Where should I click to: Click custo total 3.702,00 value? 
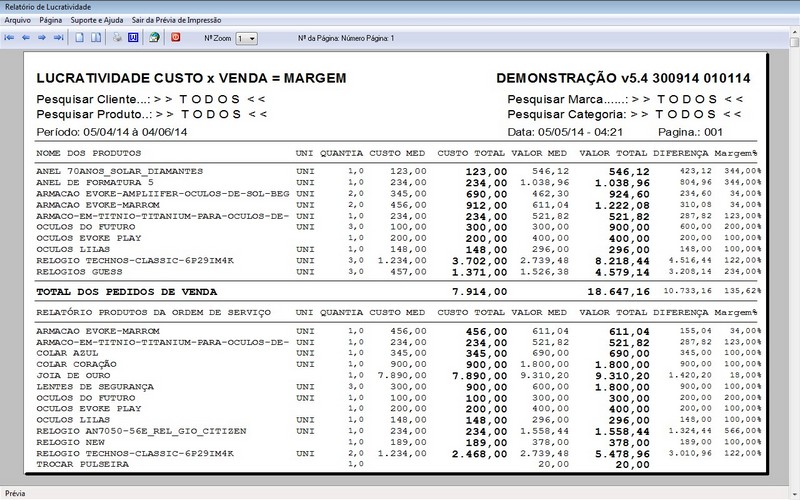click(480, 261)
